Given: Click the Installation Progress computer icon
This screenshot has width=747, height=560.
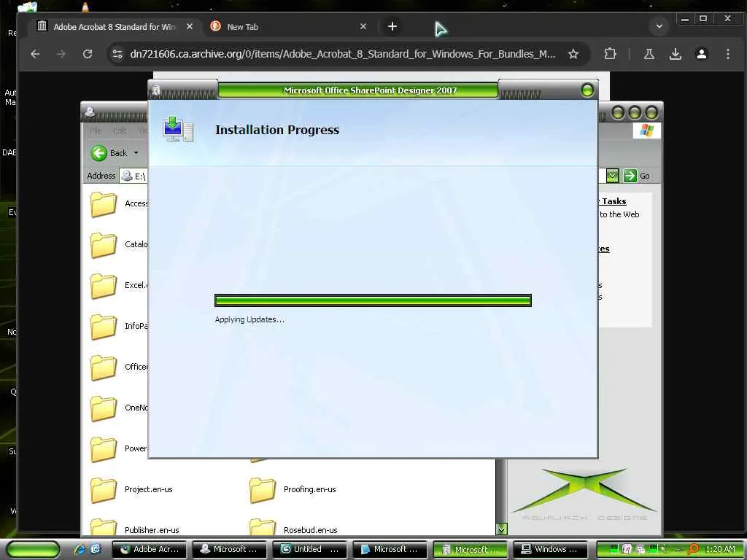Looking at the screenshot, I should point(178,130).
